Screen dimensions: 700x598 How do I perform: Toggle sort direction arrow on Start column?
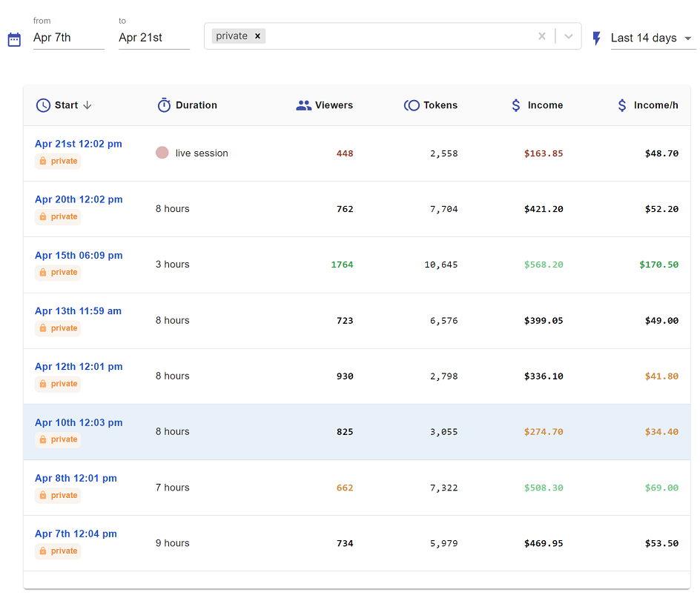click(87, 105)
